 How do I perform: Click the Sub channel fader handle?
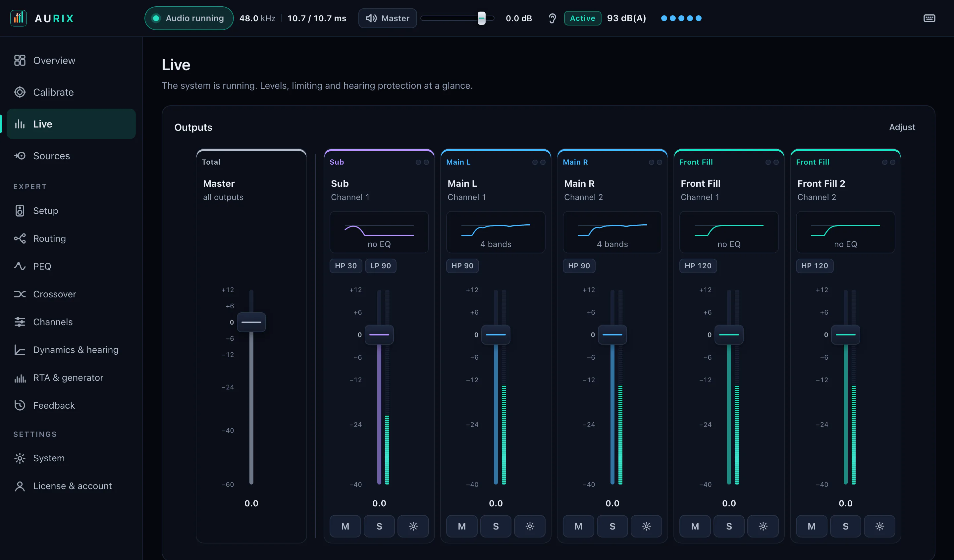click(x=379, y=334)
